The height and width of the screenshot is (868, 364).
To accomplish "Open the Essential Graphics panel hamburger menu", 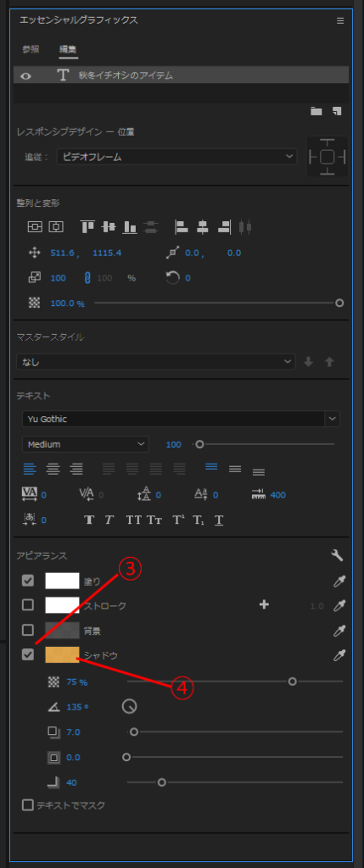I will pyautogui.click(x=340, y=20).
